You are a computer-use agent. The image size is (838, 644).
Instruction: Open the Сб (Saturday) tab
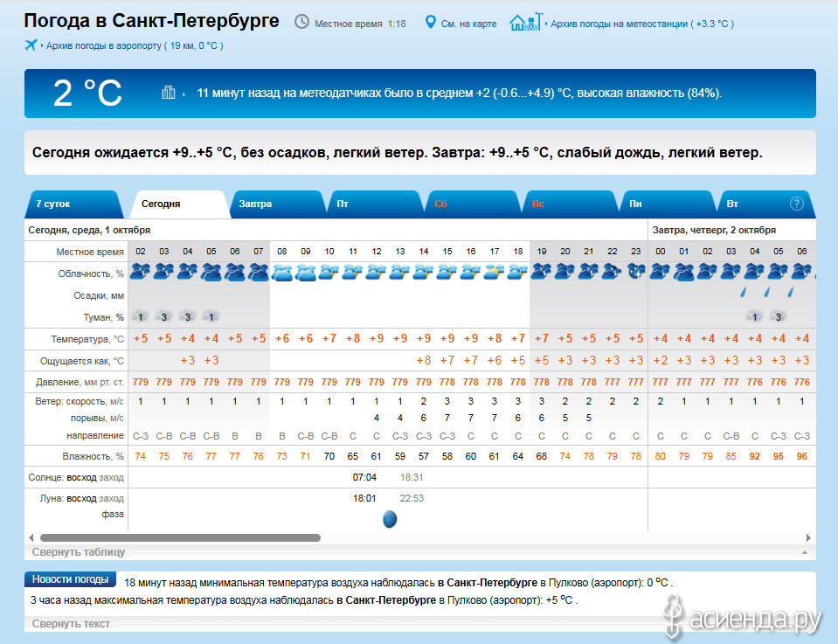click(440, 204)
